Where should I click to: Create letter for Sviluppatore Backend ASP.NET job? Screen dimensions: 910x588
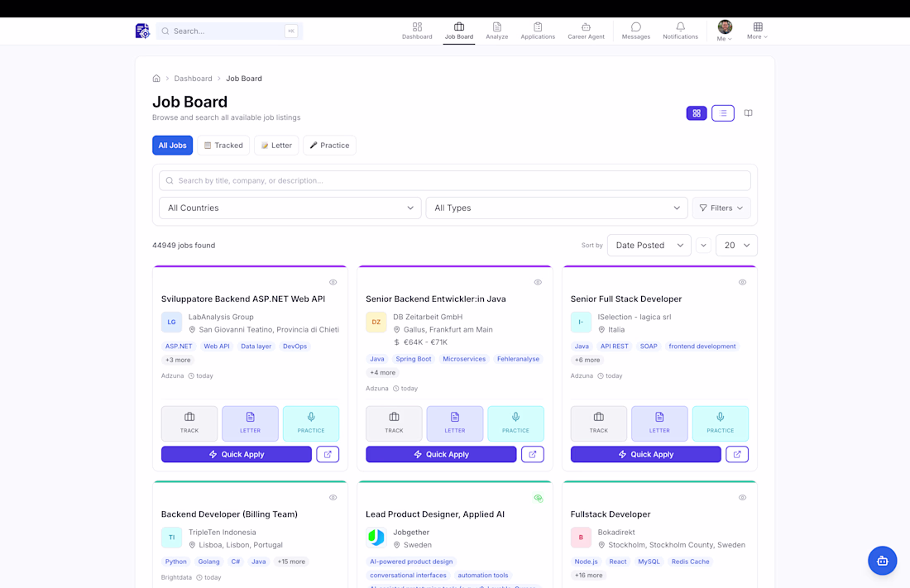(x=250, y=423)
